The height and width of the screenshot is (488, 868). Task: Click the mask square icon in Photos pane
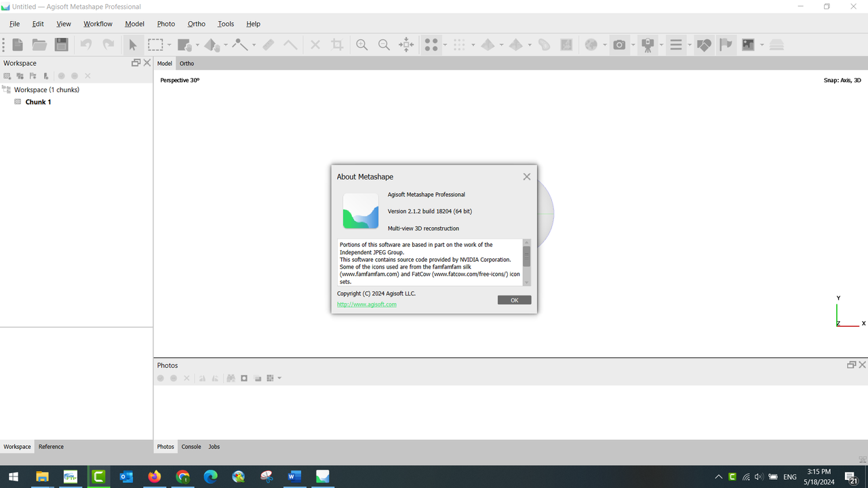(x=244, y=378)
